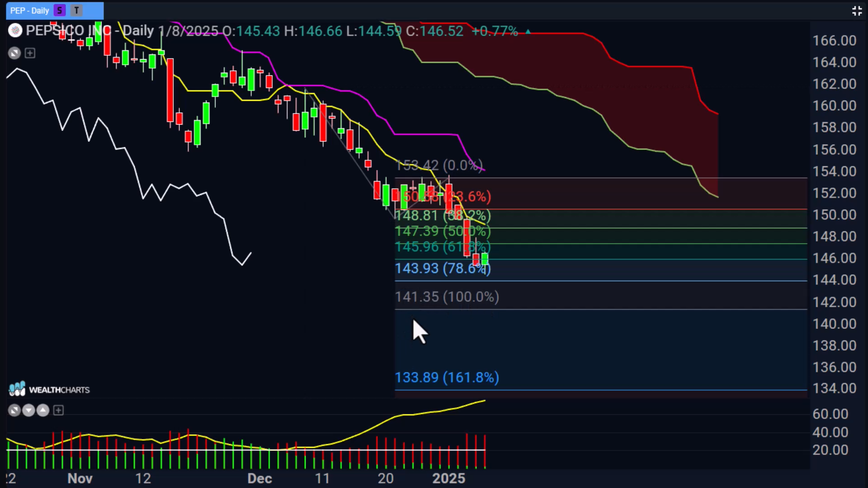Exit fullscreen with the top-right arrows icon
This screenshot has height=488, width=868.
(x=857, y=11)
